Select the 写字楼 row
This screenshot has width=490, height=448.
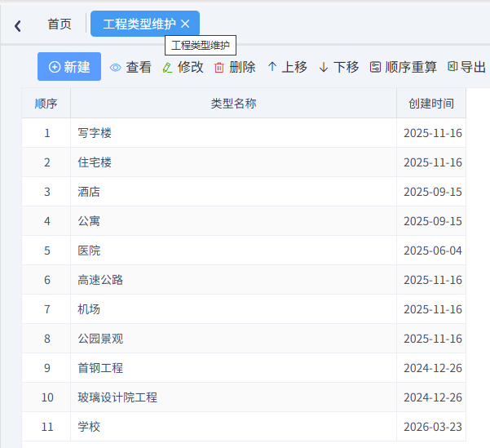pos(244,133)
